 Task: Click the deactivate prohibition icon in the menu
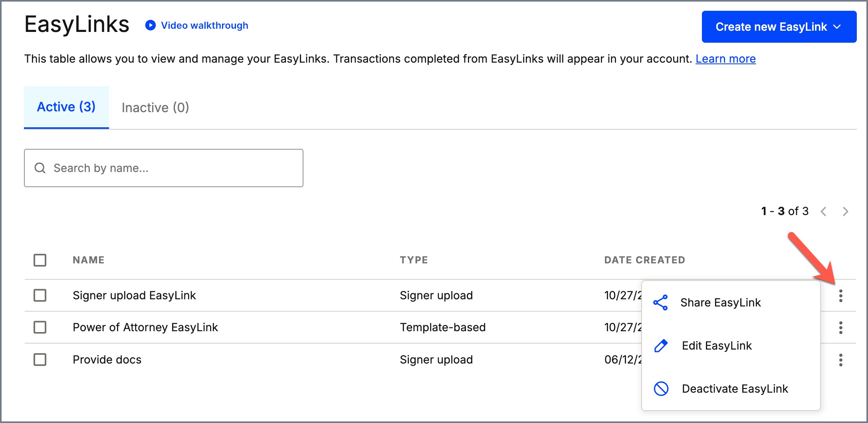point(661,389)
